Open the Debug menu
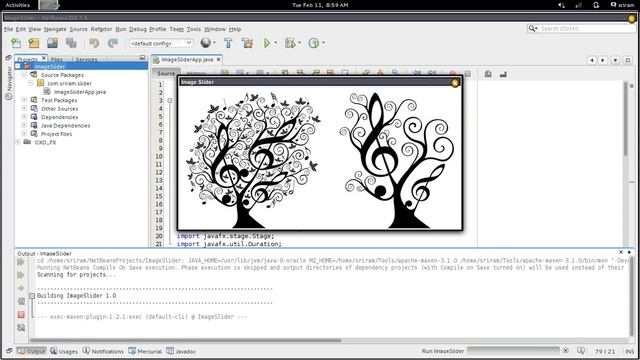The width and height of the screenshot is (640, 360). click(138, 29)
